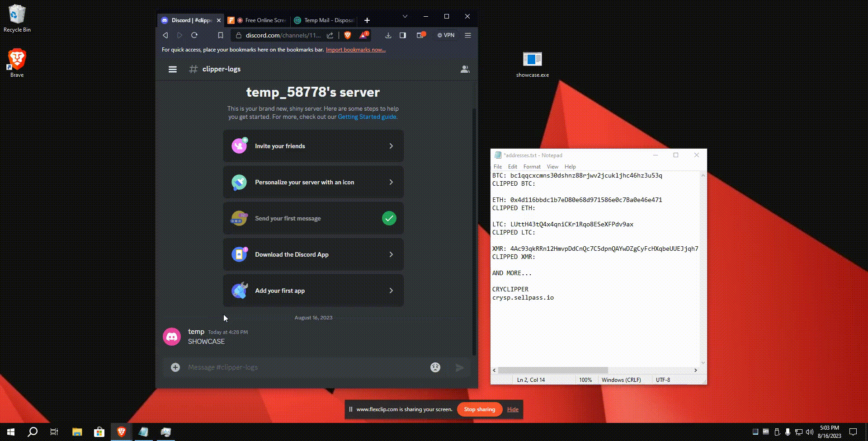The height and width of the screenshot is (441, 868).
Task: Open Brave Shields lion icon
Action: point(348,35)
